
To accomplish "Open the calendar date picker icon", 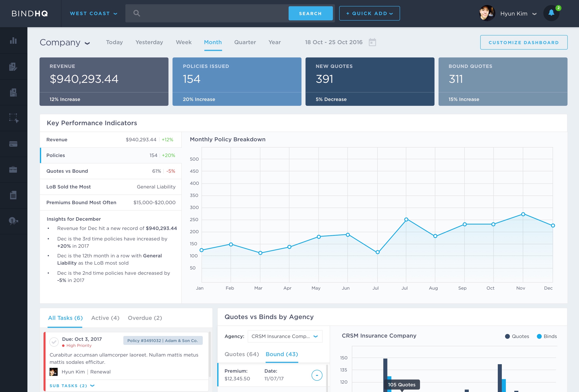I will pos(372,42).
